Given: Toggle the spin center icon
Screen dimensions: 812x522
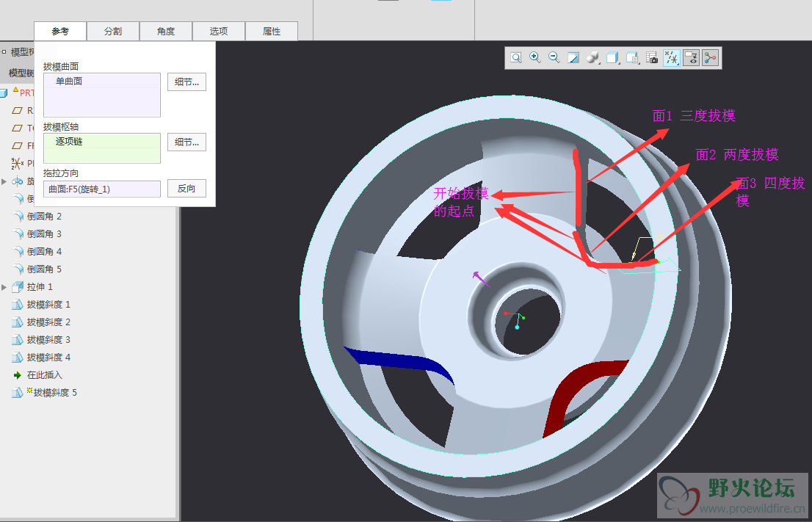Looking at the screenshot, I should 710,58.
